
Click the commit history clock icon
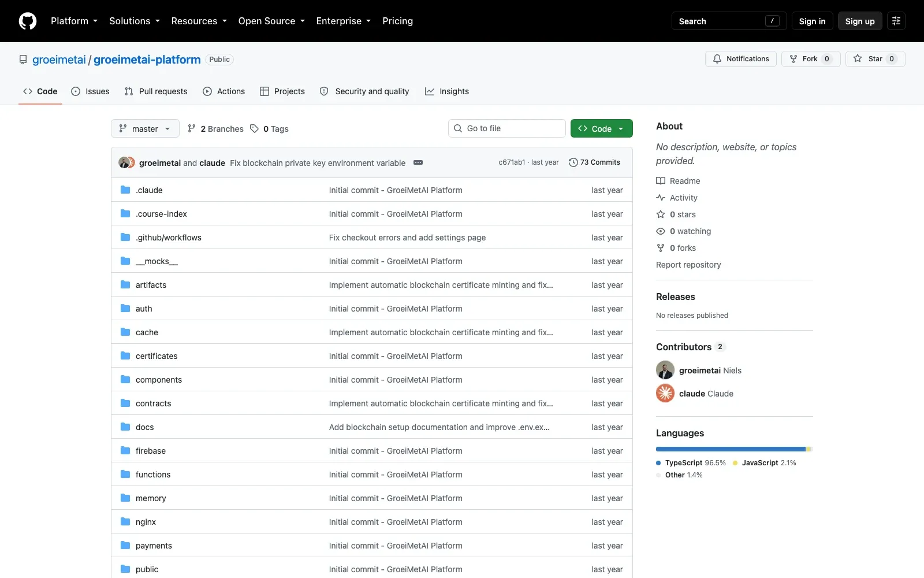(573, 162)
